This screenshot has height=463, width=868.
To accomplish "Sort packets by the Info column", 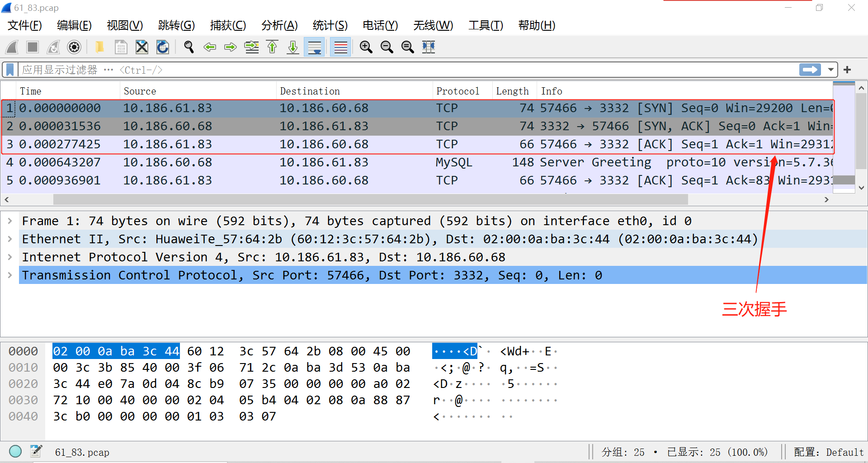I will coord(684,91).
